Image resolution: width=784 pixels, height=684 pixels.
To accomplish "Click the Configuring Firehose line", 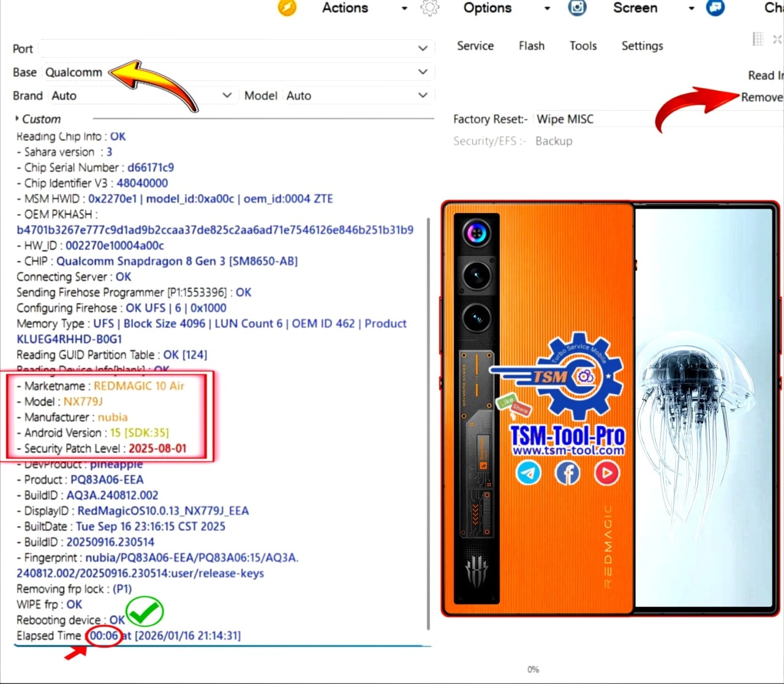I will point(121,308).
